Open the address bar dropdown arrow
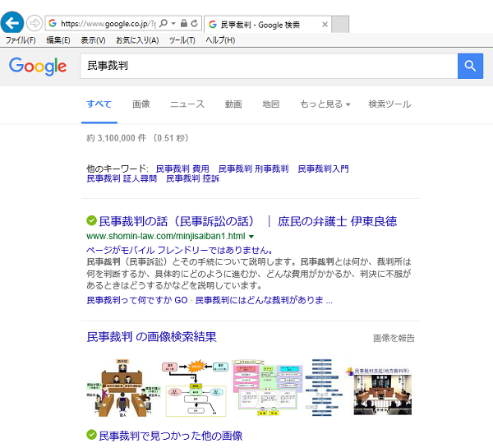 [173, 23]
